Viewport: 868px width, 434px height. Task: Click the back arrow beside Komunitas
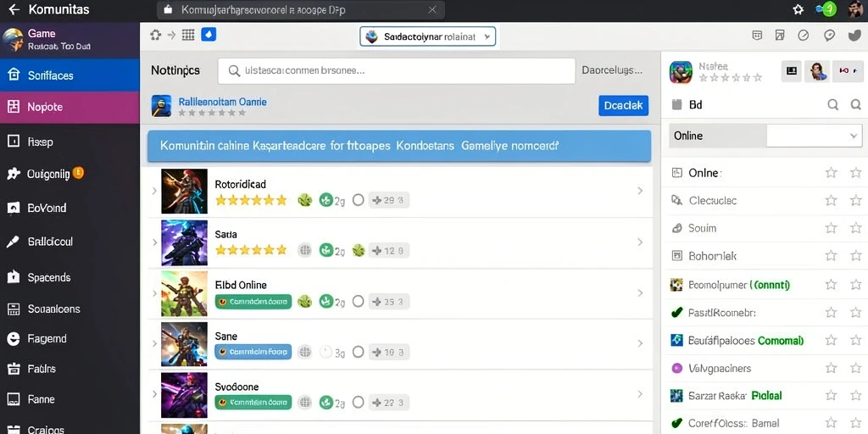[x=14, y=9]
